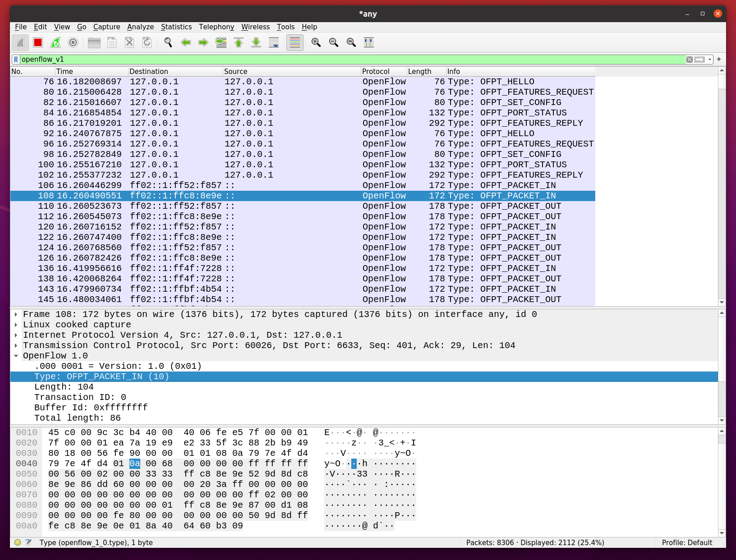Jump to the last packet
Image resolution: width=736 pixels, height=560 pixels.
256,42
